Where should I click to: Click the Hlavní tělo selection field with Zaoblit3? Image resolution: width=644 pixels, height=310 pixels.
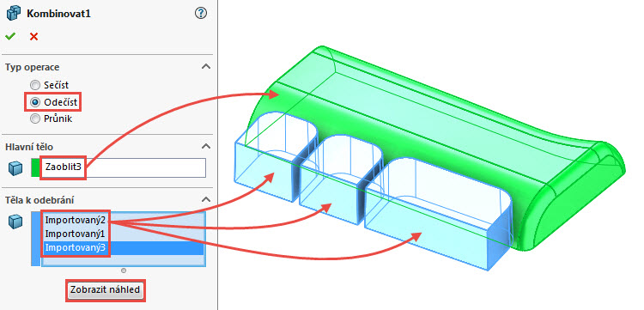pos(123,168)
